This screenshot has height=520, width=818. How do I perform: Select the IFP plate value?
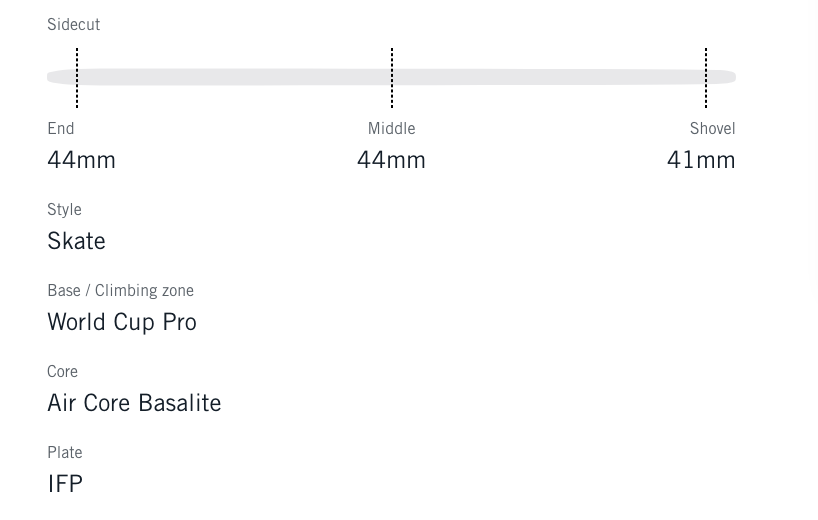click(x=65, y=484)
